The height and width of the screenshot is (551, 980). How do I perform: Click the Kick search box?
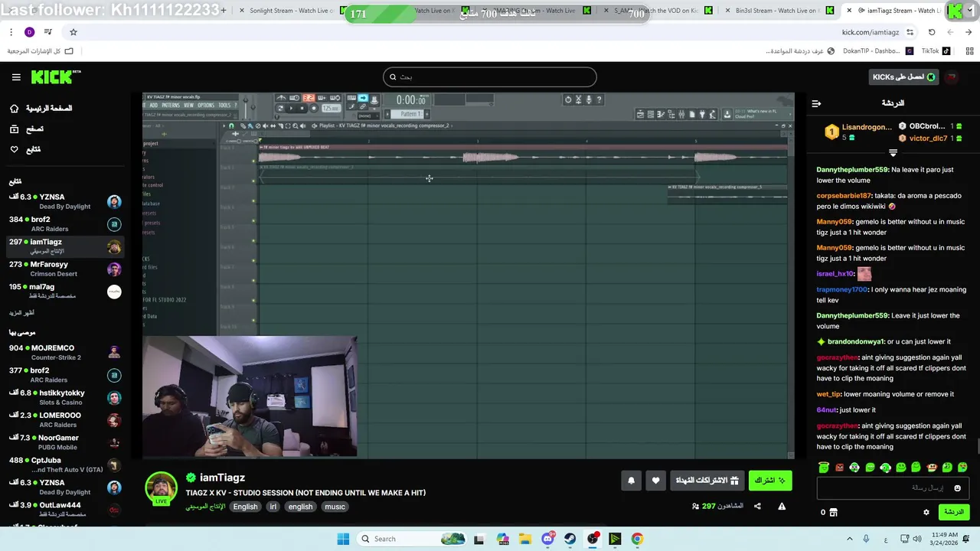489,77
